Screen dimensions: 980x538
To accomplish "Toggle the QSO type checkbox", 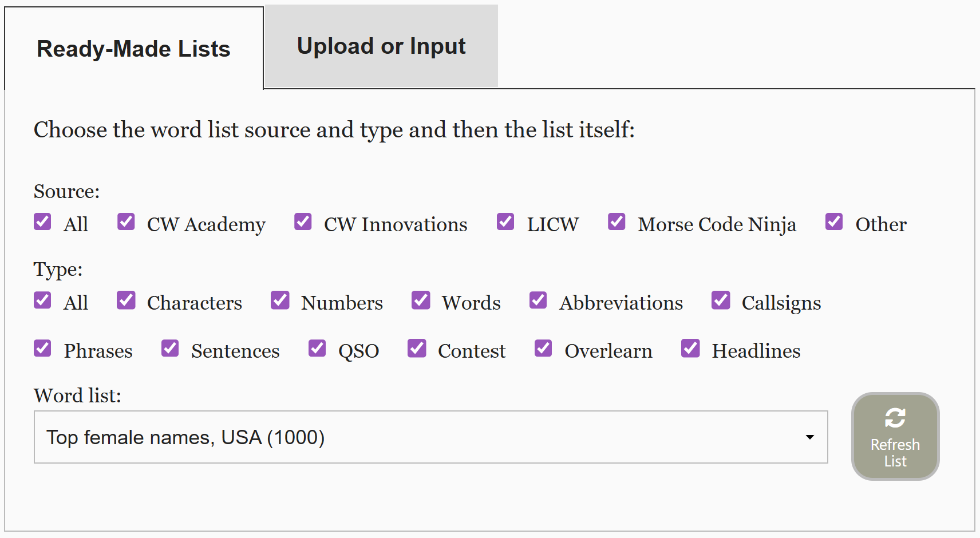I will point(317,348).
